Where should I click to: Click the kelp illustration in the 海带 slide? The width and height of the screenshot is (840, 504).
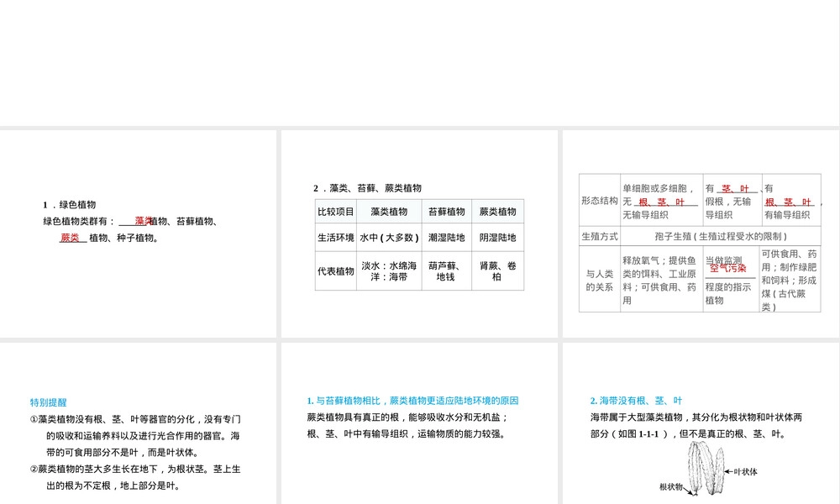pos(705,469)
